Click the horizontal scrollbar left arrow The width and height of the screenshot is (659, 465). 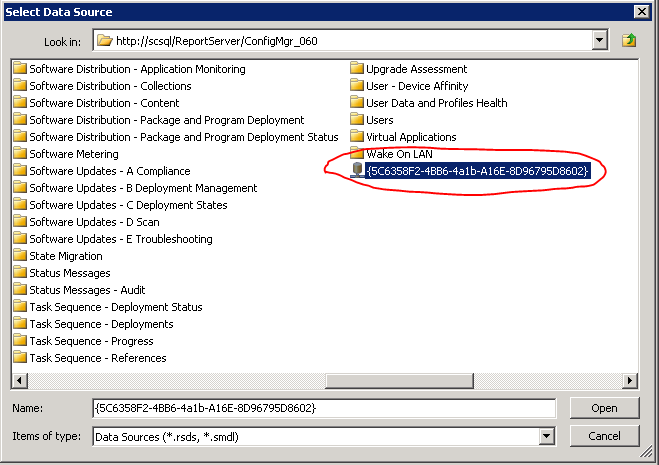[x=19, y=381]
